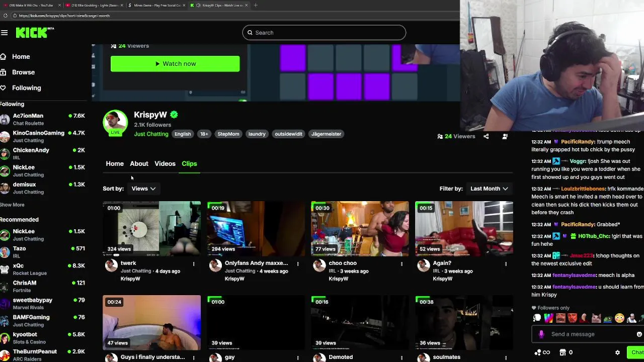
Task: Click the follow user icon near share
Action: coord(505,136)
